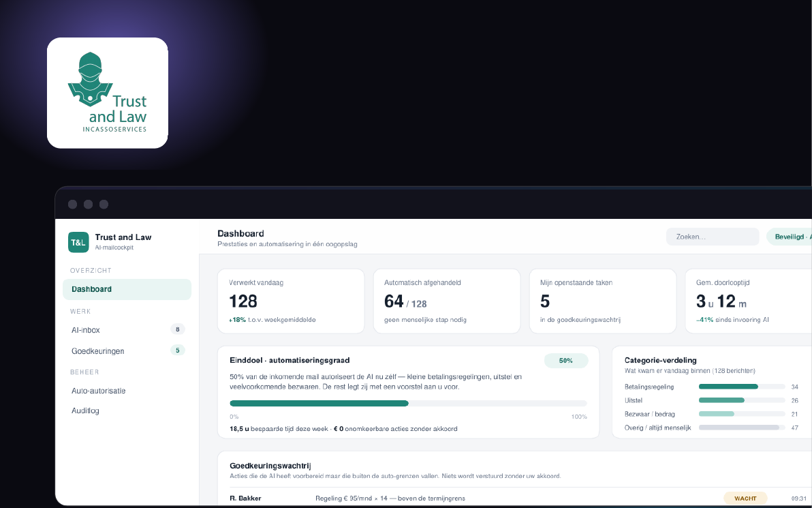Click the middle window control dot
This screenshot has width=812, height=508.
[88, 205]
